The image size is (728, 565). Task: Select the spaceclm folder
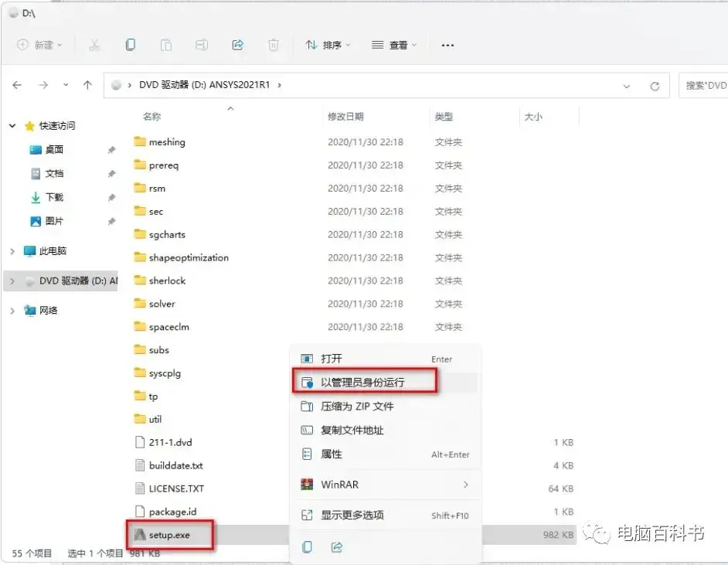(168, 327)
